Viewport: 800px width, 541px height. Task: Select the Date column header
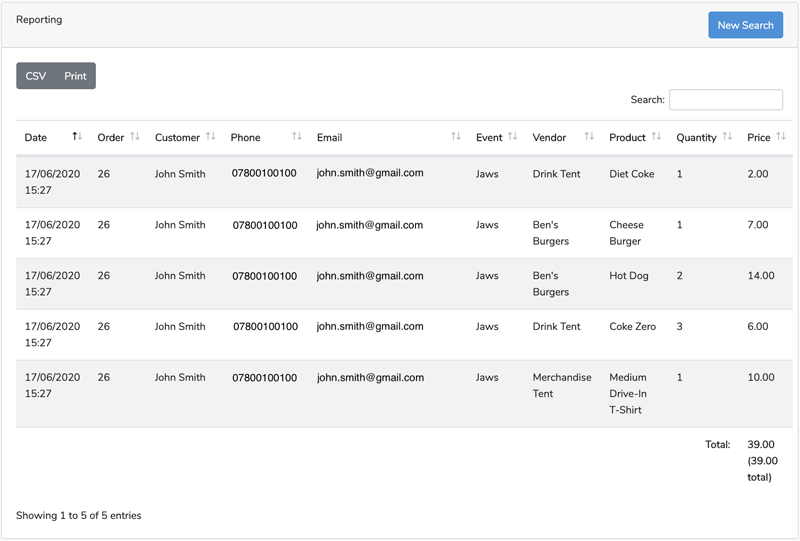(x=36, y=137)
